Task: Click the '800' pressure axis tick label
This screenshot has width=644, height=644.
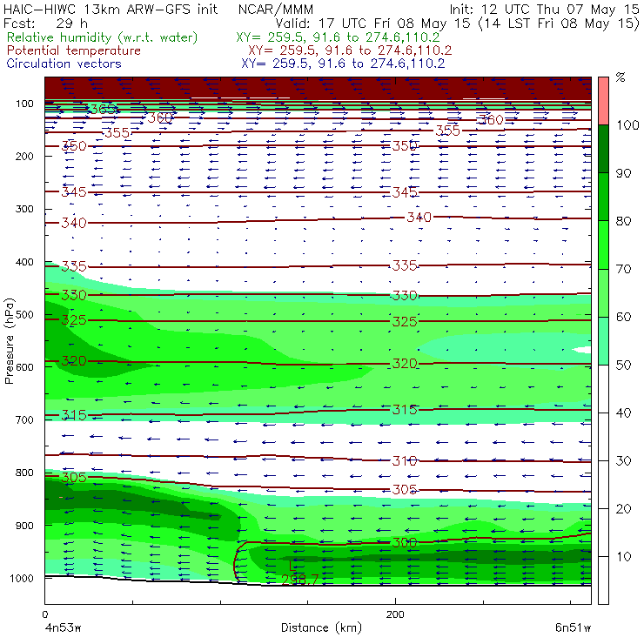Action: [x=24, y=473]
